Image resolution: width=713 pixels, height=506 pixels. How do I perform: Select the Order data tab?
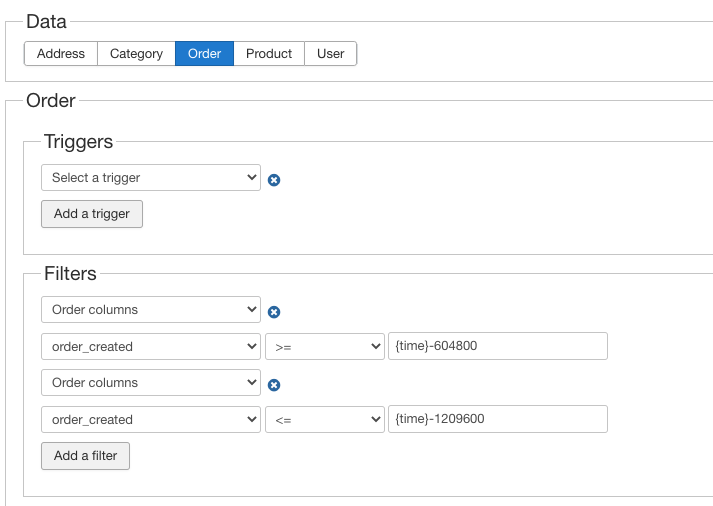click(204, 54)
